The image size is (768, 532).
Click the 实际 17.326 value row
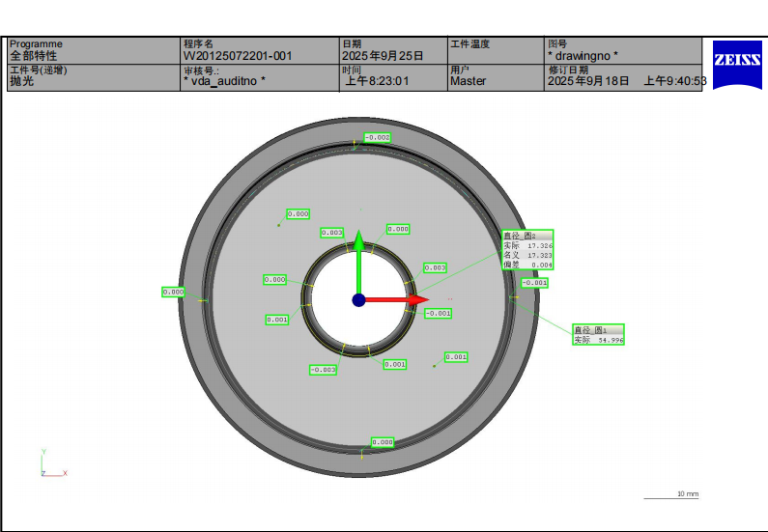pos(527,245)
